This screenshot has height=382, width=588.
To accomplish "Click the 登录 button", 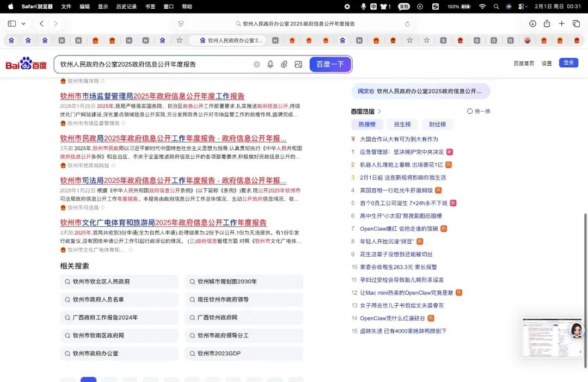I will click(568, 63).
